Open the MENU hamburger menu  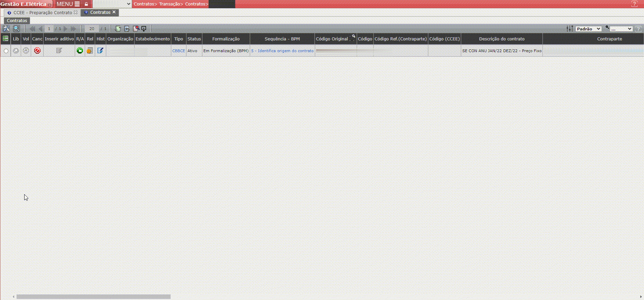tap(68, 4)
